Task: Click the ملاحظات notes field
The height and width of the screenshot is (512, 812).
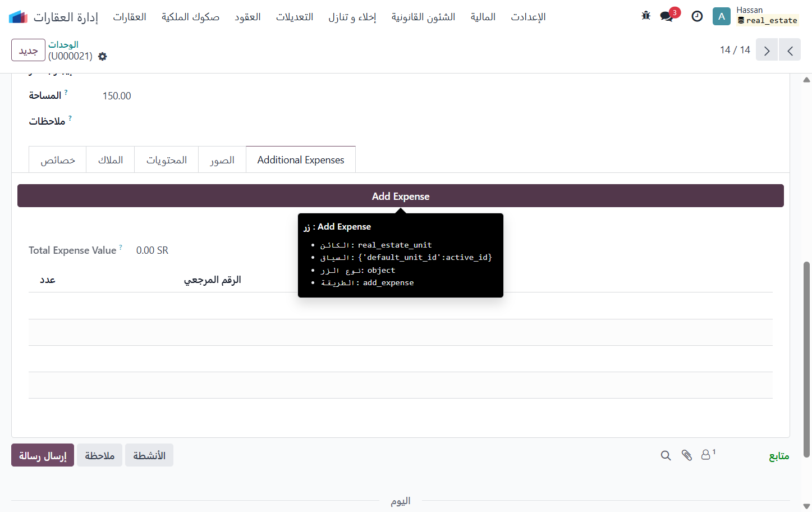Action: tap(47, 121)
